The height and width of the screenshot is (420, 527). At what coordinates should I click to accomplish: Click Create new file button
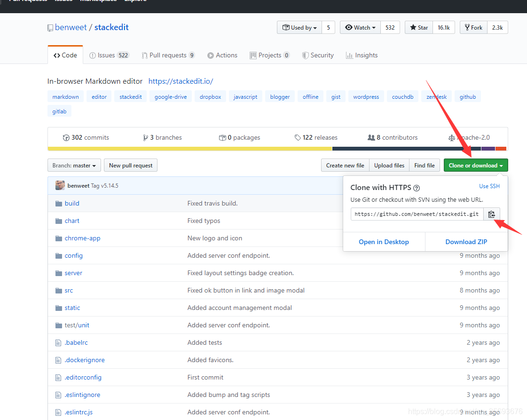tap(345, 166)
